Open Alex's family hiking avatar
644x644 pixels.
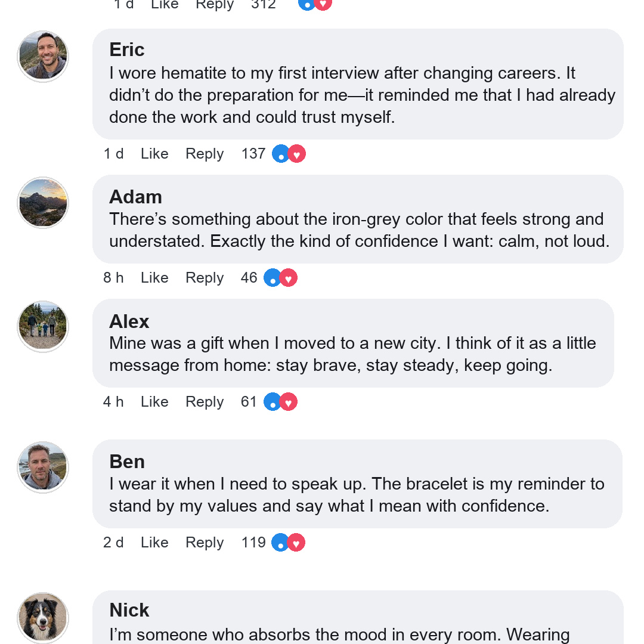tap(43, 327)
